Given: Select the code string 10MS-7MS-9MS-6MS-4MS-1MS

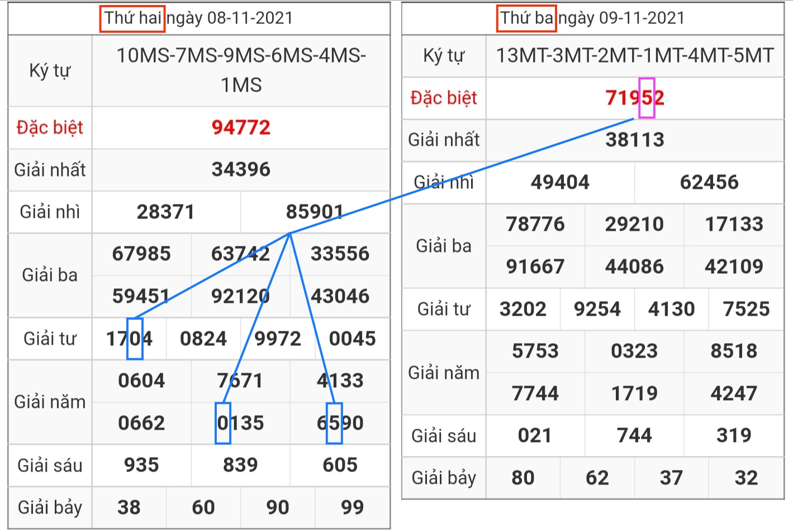Looking at the screenshot, I should click(x=241, y=70).
